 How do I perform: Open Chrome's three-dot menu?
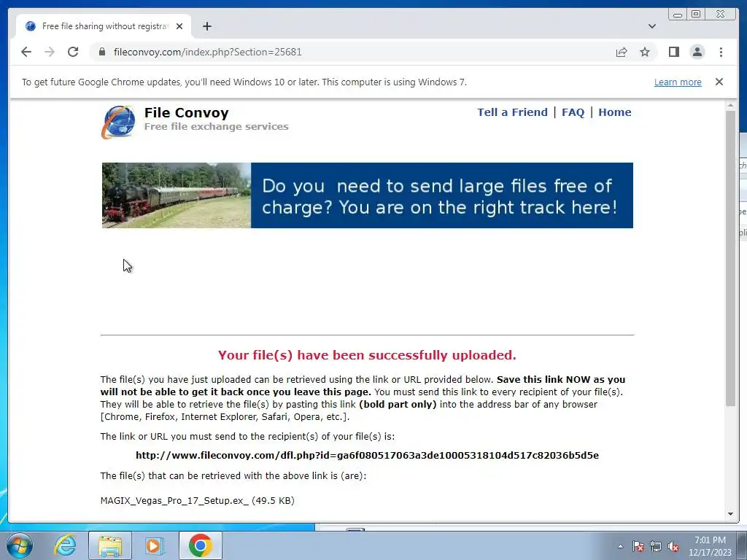coord(721,52)
